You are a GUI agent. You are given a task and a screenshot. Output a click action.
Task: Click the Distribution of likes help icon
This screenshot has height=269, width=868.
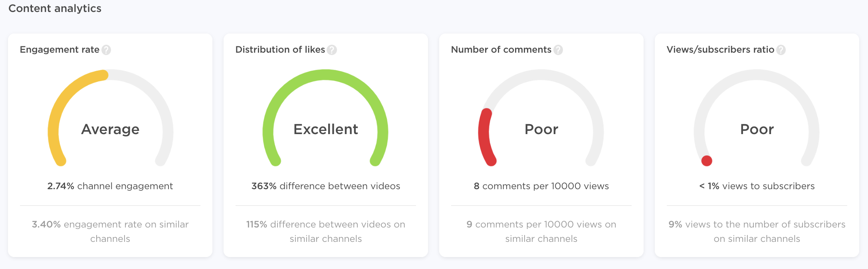coord(332,50)
